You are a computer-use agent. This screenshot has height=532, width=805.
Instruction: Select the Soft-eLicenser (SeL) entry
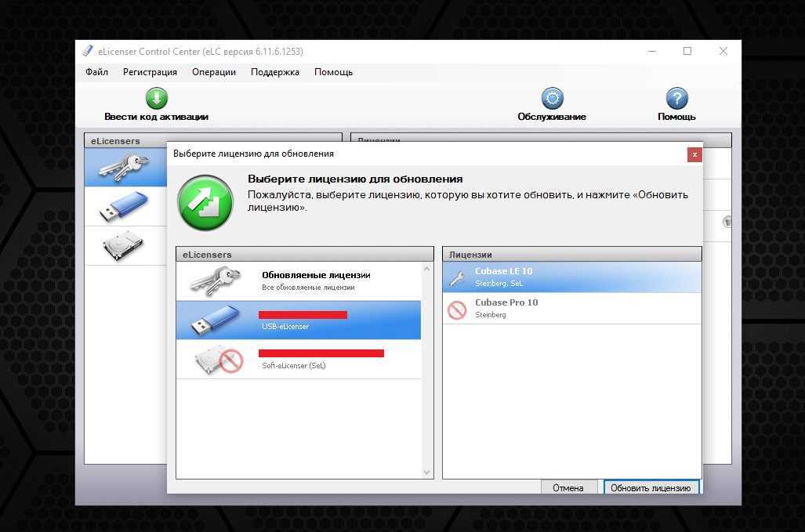pyautogui.click(x=298, y=360)
